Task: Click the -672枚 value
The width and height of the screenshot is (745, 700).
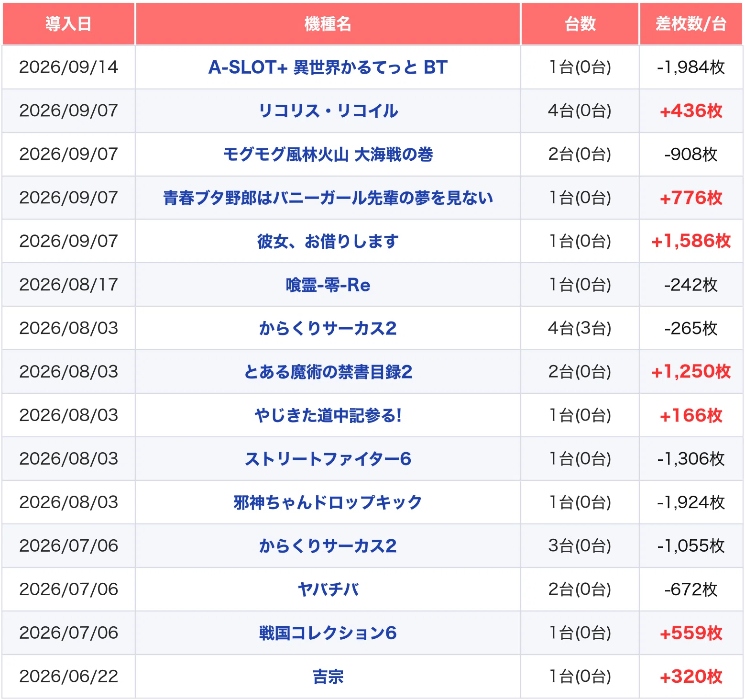Action: tap(691, 590)
